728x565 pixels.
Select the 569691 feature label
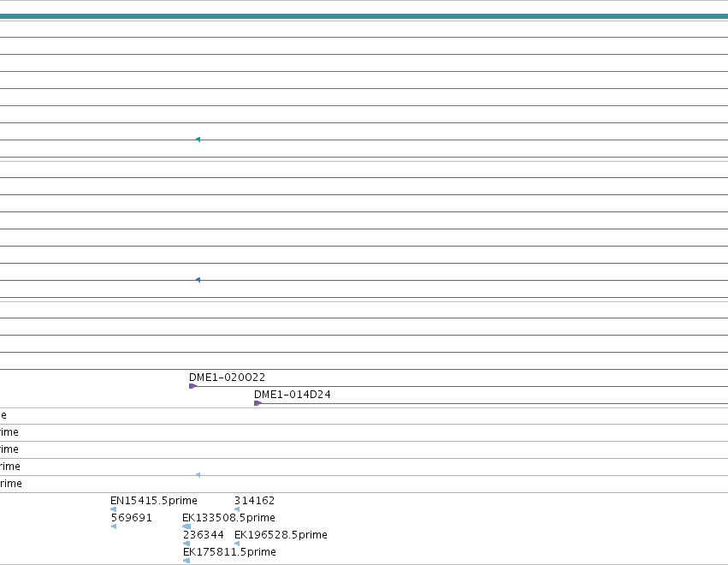132,518
